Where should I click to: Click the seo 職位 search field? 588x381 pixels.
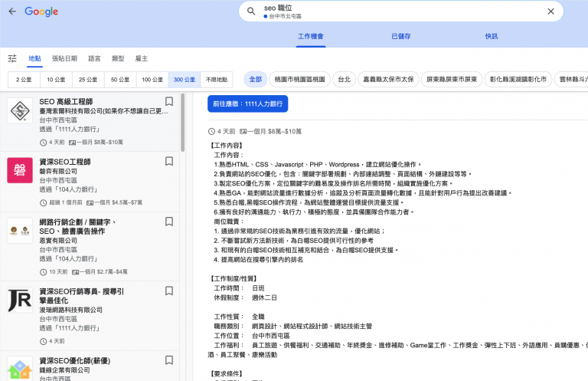pos(398,11)
